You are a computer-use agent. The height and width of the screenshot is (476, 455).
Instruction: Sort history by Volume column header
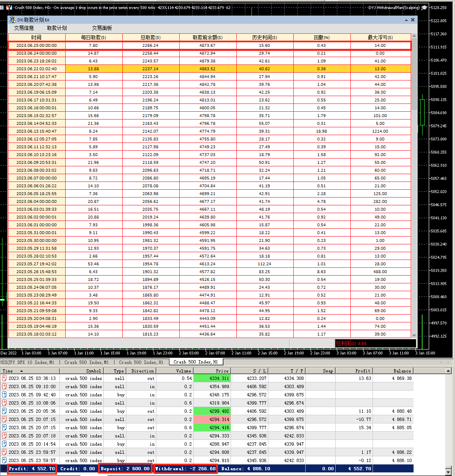tap(175, 371)
